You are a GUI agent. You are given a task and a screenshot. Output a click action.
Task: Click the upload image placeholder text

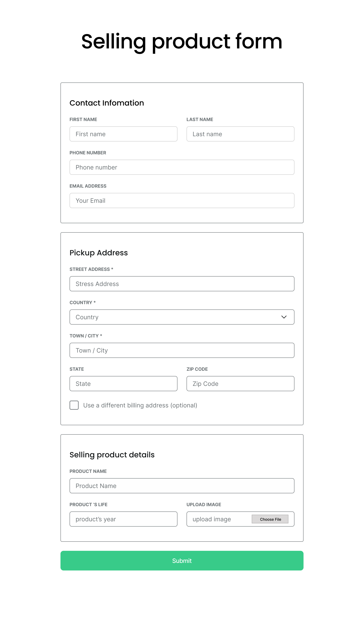tap(211, 519)
